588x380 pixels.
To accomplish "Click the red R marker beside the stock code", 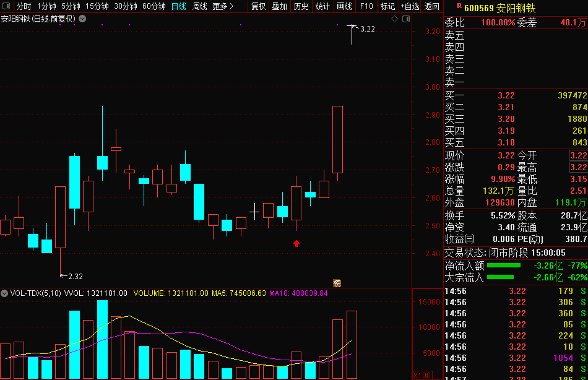I will tap(458, 7).
